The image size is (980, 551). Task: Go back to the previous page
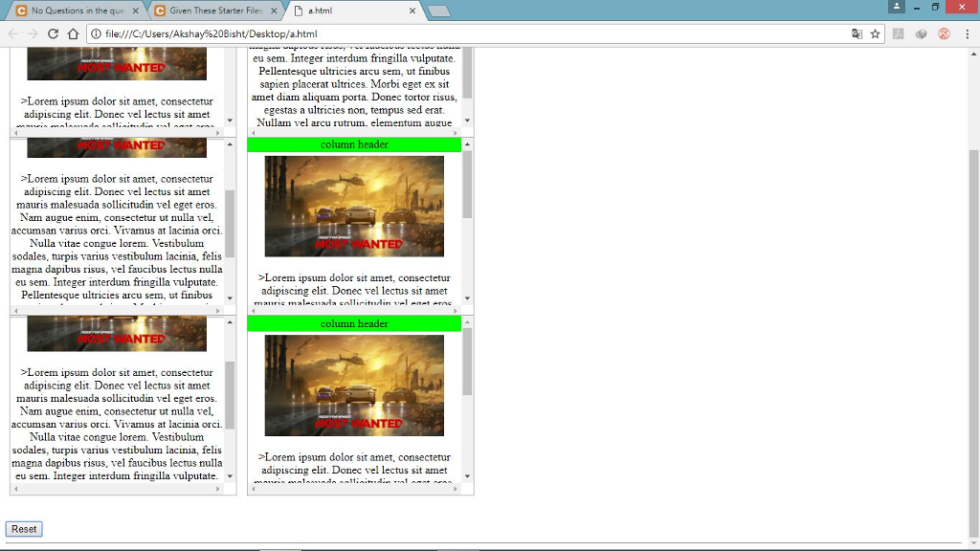(13, 33)
